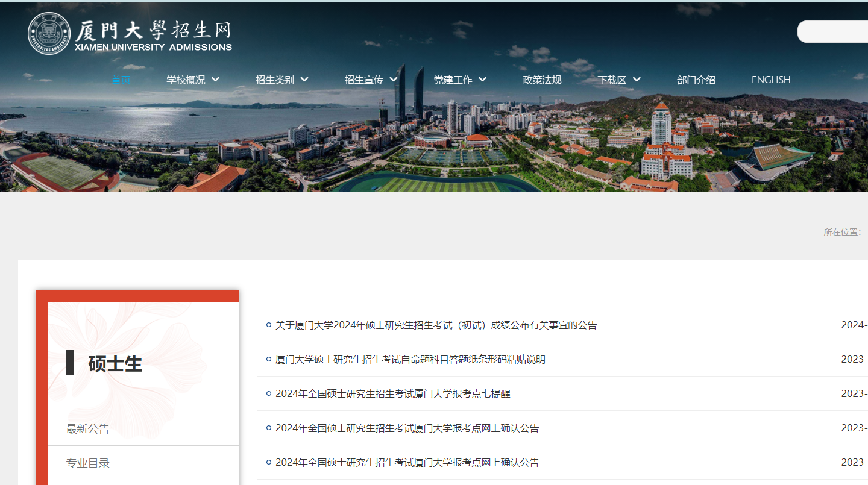Select 首页 in the navigation bar
Image resolution: width=868 pixels, height=485 pixels.
coord(121,79)
